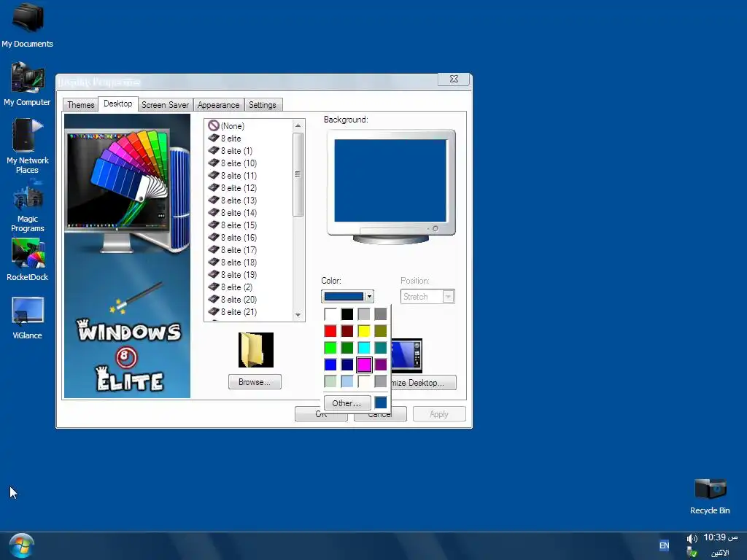
Task: Open the Screen Saver tab
Action: tap(165, 105)
